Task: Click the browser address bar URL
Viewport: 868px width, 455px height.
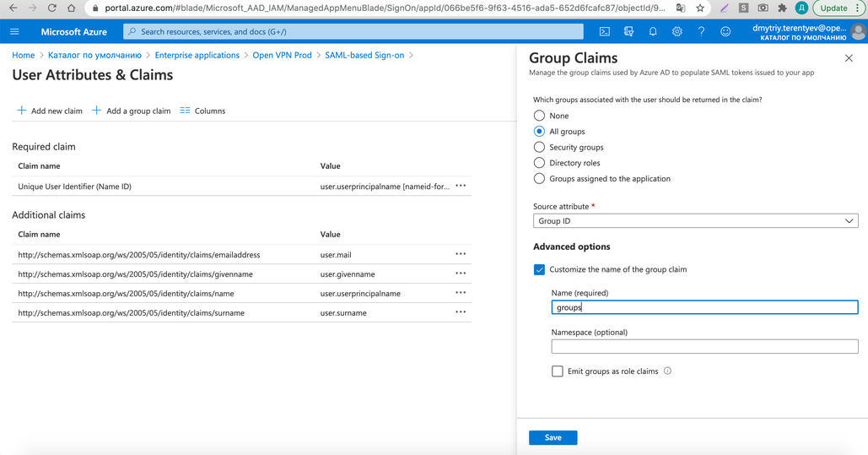Action: [x=385, y=8]
